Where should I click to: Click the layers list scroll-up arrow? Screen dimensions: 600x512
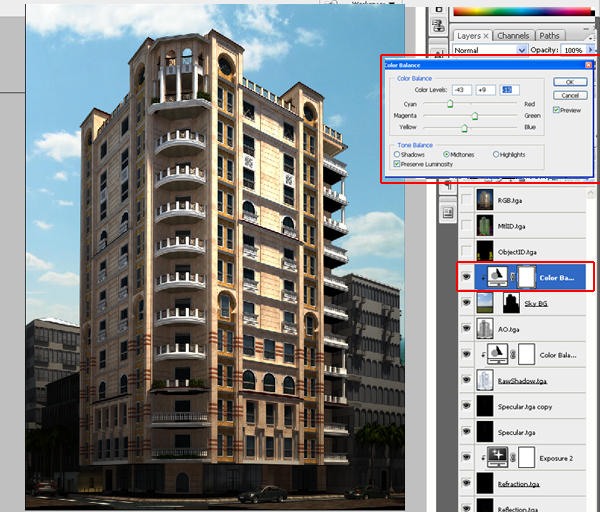[x=590, y=193]
